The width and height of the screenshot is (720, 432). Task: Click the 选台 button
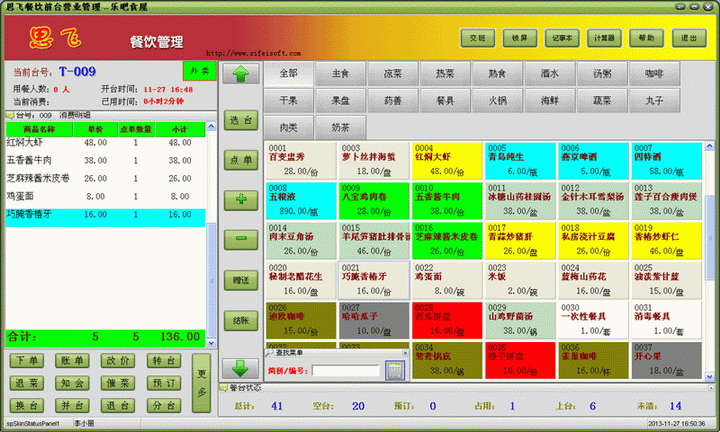(241, 120)
